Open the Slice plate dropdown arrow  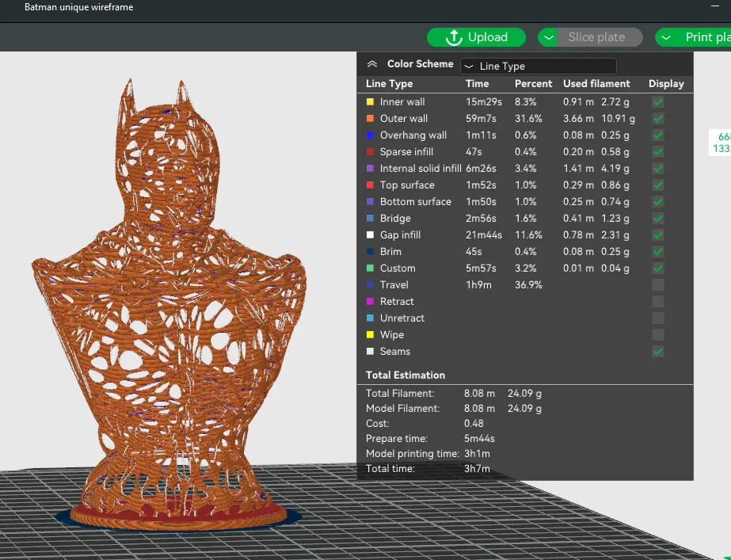pos(548,37)
